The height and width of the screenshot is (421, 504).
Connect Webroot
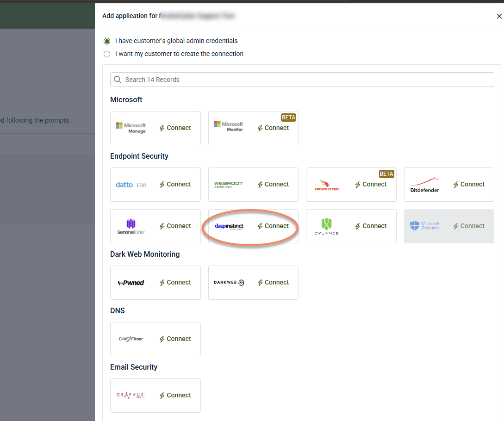273,185
